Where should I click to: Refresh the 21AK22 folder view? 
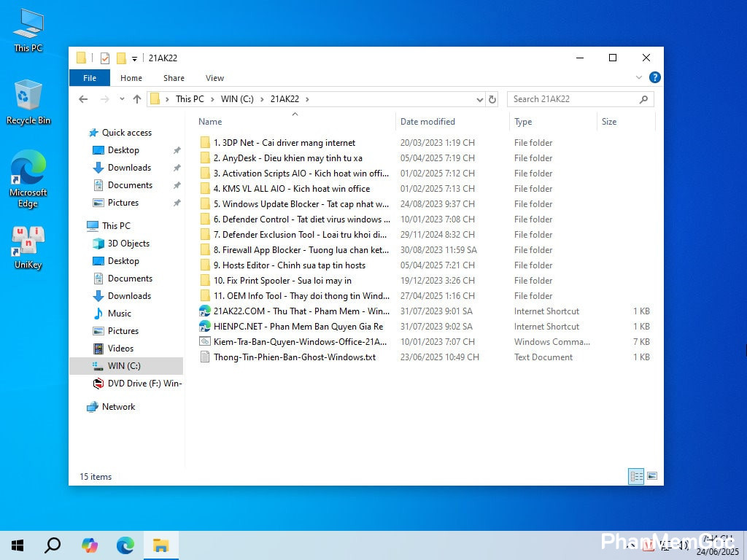point(492,99)
